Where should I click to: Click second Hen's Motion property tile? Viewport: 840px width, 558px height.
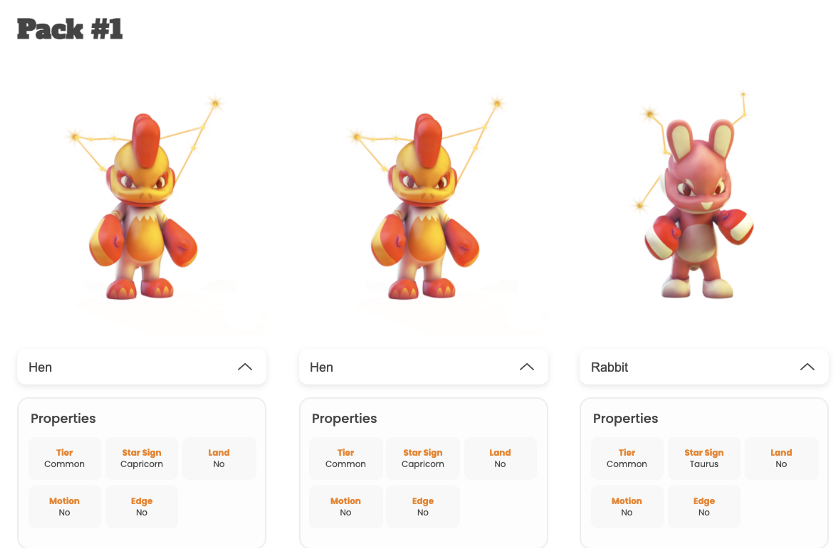point(346,507)
